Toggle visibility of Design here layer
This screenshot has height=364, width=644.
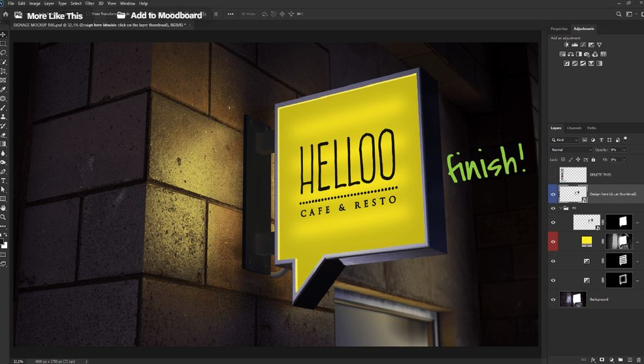553,194
